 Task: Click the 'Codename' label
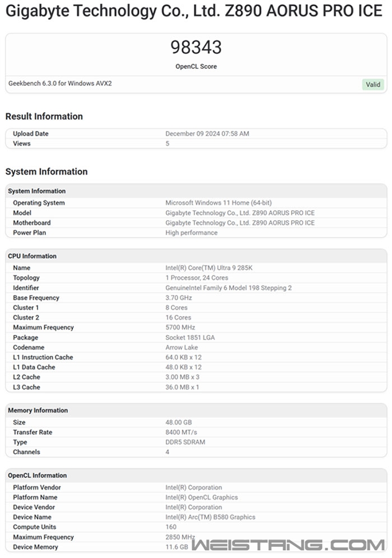point(29,348)
